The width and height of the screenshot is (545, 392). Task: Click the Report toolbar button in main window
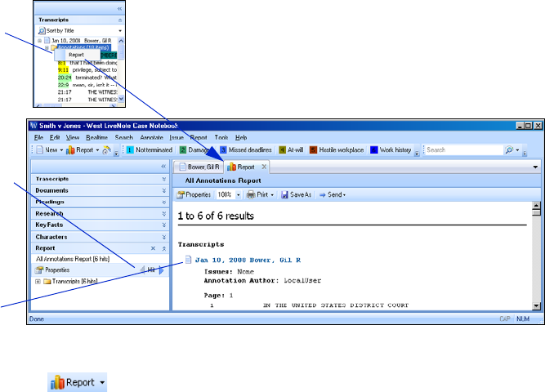[x=79, y=149]
